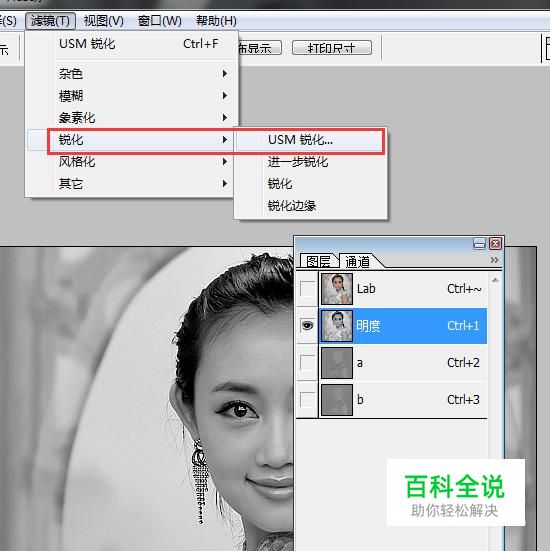Image resolution: width=550 pixels, height=551 pixels.
Task: Select the a channel row label
Action: coord(360,363)
